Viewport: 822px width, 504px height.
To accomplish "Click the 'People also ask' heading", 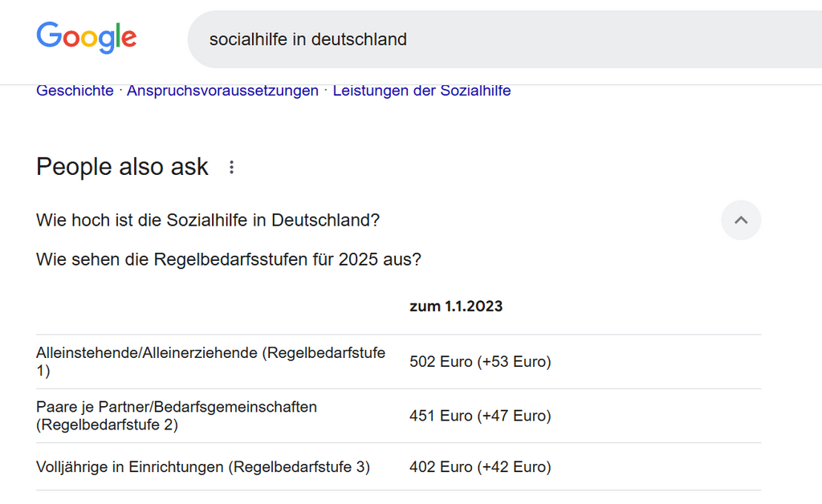I will [x=122, y=167].
